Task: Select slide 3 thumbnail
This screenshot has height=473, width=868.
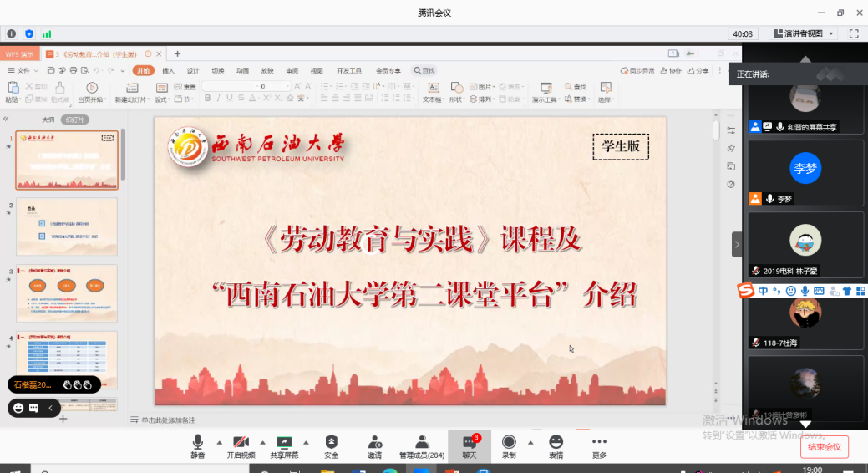Action: tap(67, 293)
